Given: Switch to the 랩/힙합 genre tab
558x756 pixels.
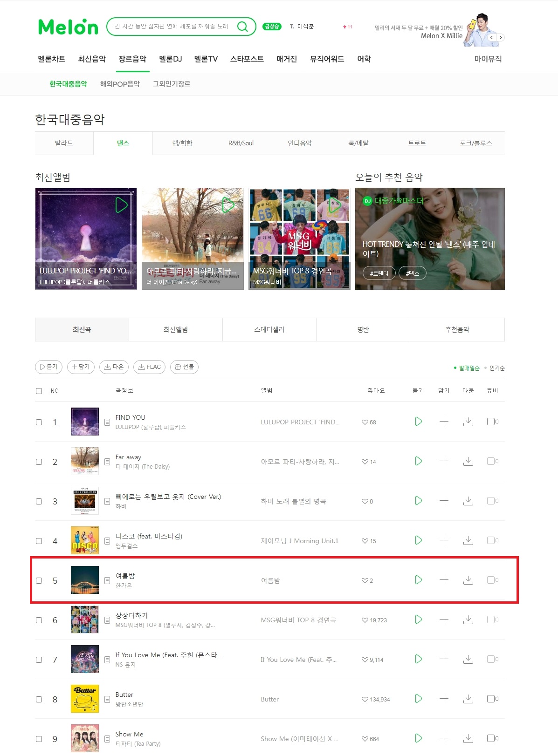Looking at the screenshot, I should [182, 143].
